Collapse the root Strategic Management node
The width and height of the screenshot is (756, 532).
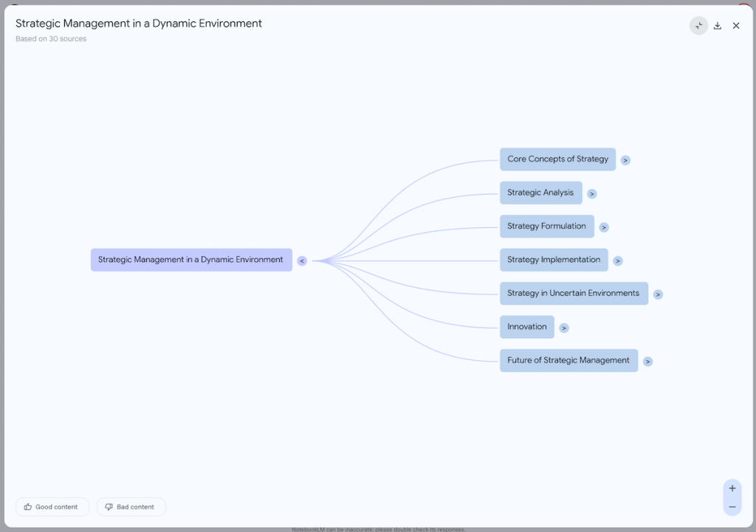click(x=302, y=260)
